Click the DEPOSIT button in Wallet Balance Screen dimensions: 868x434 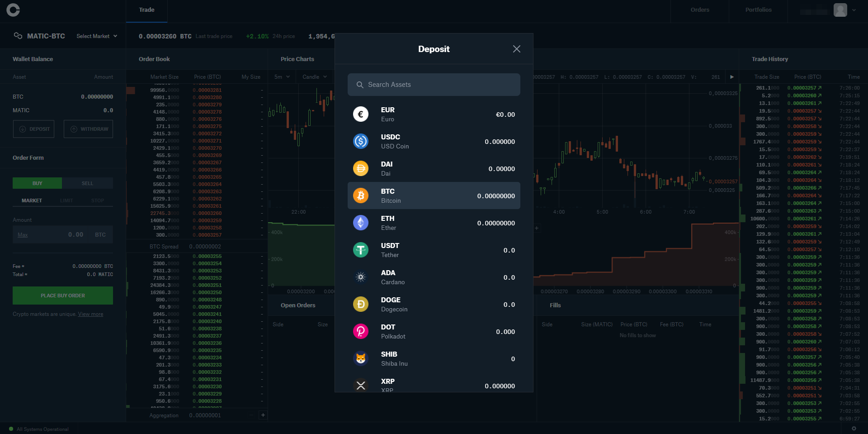34,129
